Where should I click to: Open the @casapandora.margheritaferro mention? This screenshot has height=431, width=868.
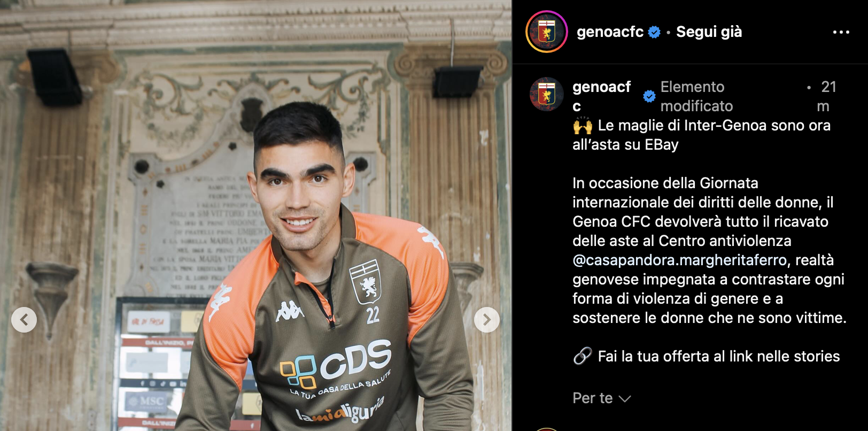tap(679, 260)
